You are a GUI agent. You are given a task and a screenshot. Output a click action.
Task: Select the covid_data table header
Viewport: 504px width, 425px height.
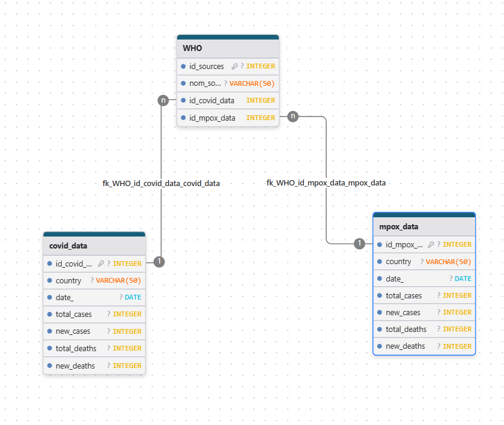click(x=94, y=246)
